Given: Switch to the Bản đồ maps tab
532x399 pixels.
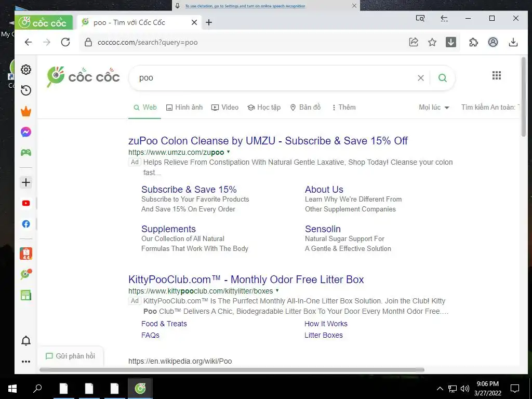Looking at the screenshot, I should coord(305,107).
